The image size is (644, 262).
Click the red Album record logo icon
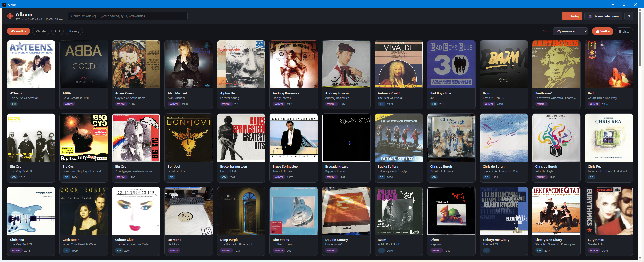[x=10, y=16]
